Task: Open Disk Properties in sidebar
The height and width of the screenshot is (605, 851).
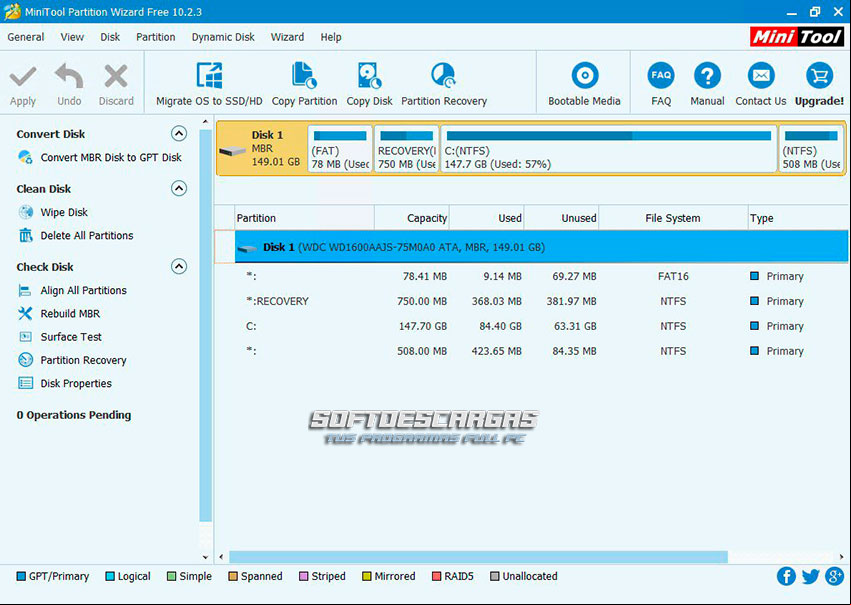Action: [65, 384]
